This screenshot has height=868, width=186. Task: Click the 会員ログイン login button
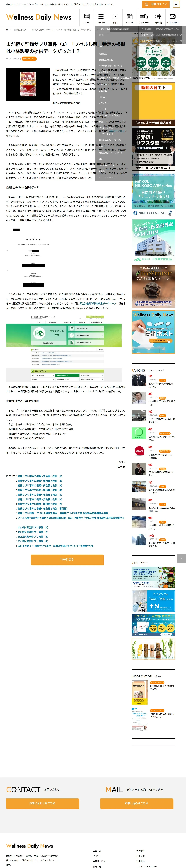pos(156,4)
